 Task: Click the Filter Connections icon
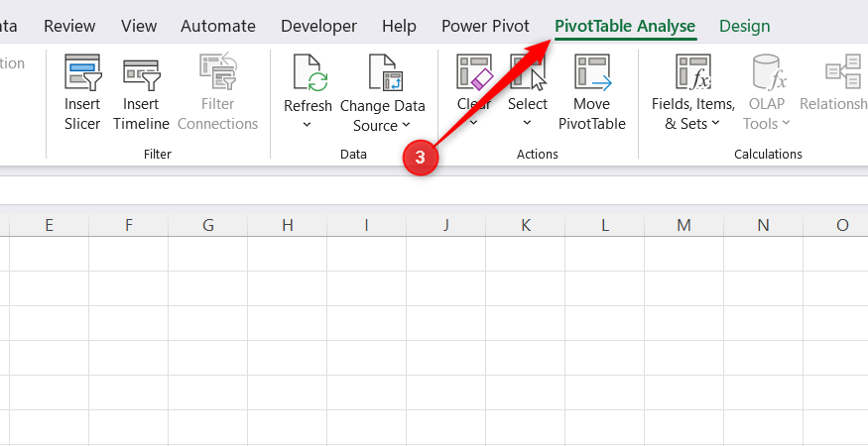pyautogui.click(x=217, y=72)
